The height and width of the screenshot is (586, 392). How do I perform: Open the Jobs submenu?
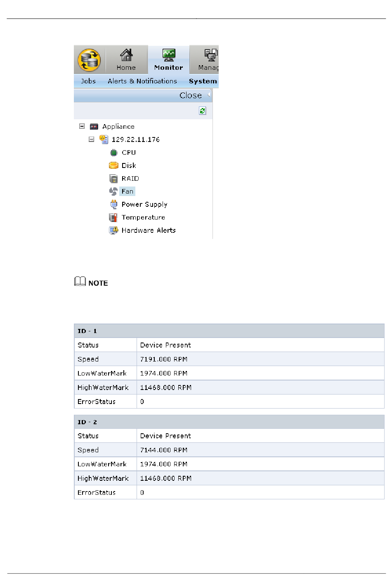tap(88, 81)
